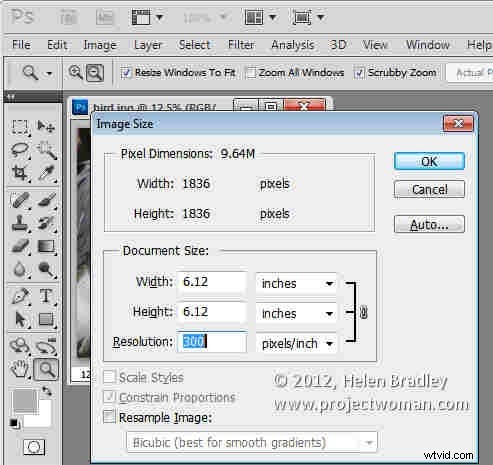493x465 pixels.
Task: Open Bridge from the application bar
Action: coord(68,17)
